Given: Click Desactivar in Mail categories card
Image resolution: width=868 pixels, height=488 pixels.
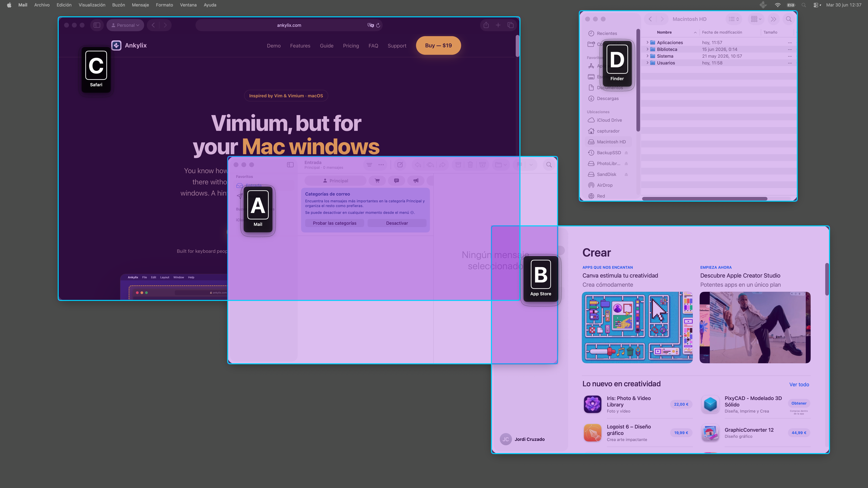Looking at the screenshot, I should click(x=397, y=223).
